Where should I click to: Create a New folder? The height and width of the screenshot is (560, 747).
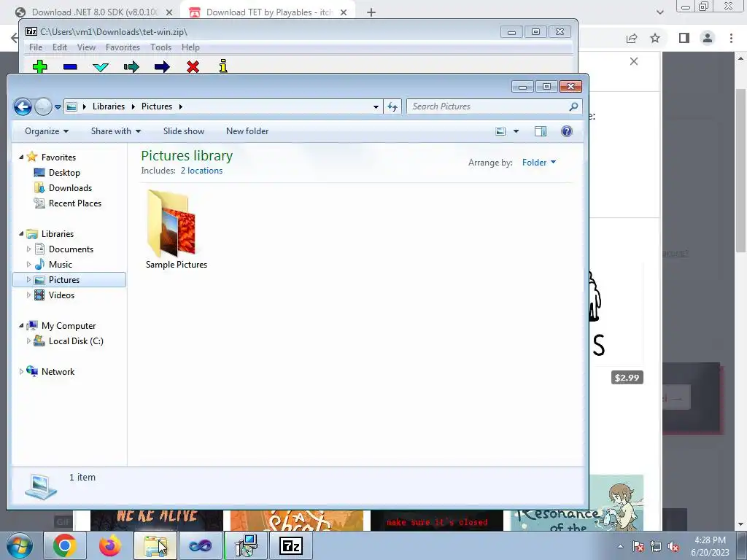(247, 131)
